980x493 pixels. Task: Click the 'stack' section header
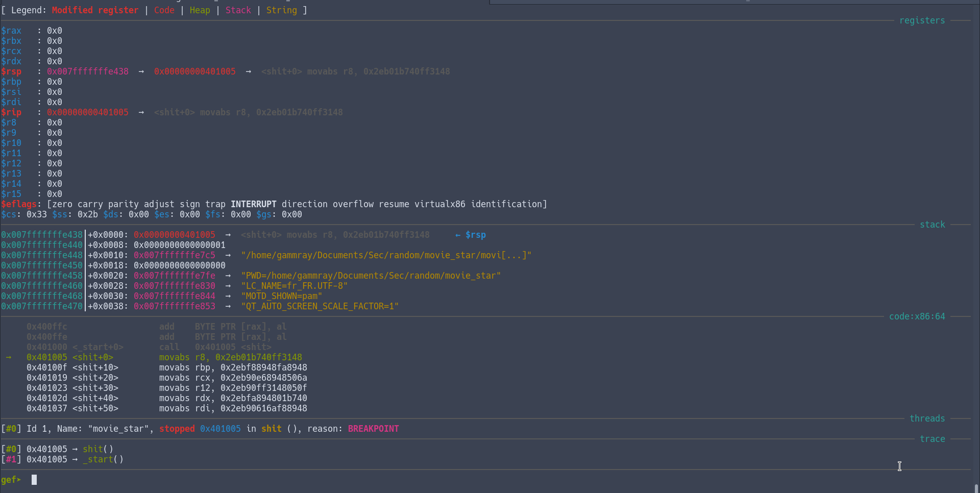coord(932,225)
